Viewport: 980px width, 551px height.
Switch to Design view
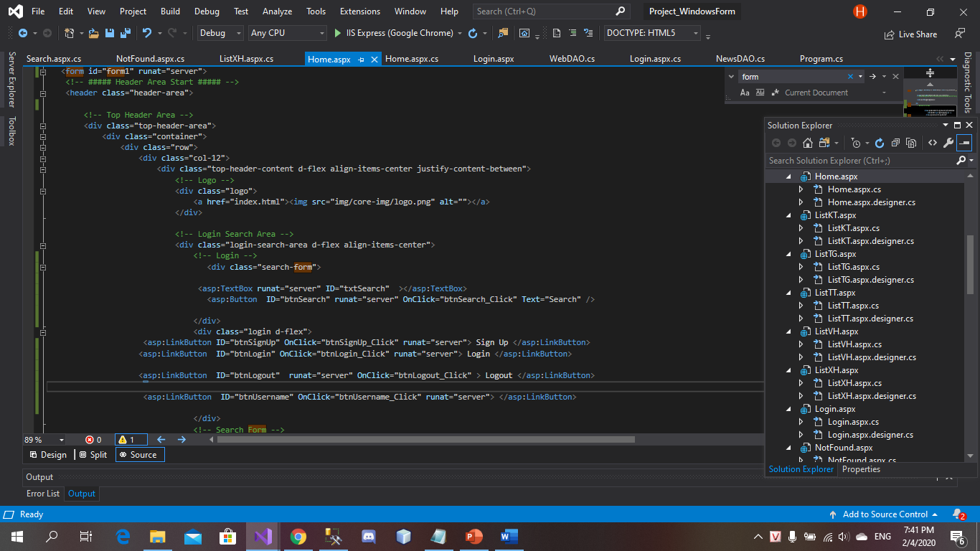point(49,455)
